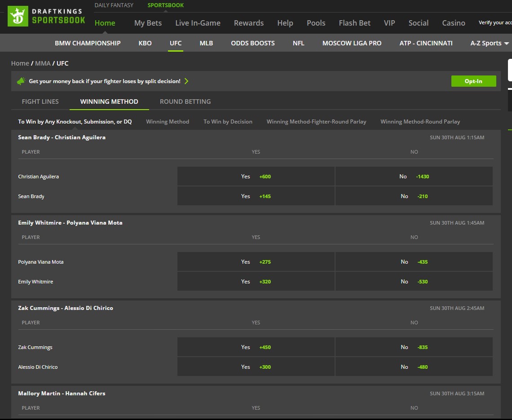This screenshot has height=420, width=512.
Task: Click the Verify your account notice
Action: 495,22
